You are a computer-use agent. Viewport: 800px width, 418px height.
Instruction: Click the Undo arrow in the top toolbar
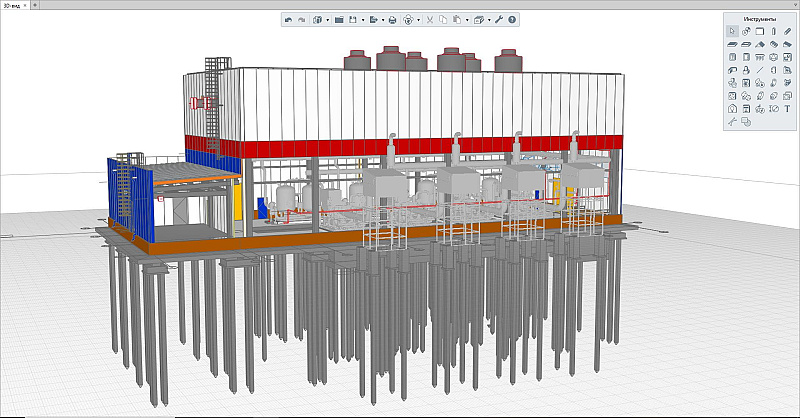[288, 19]
